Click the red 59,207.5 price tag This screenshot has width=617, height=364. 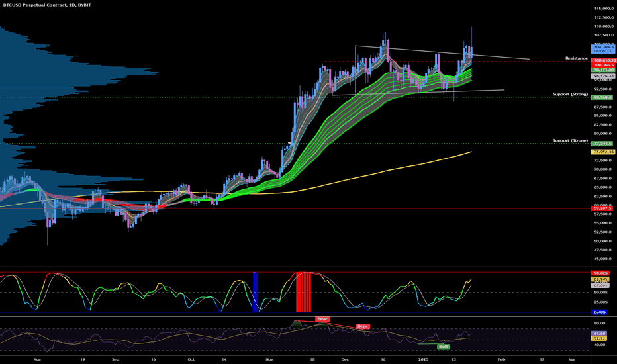(x=602, y=208)
